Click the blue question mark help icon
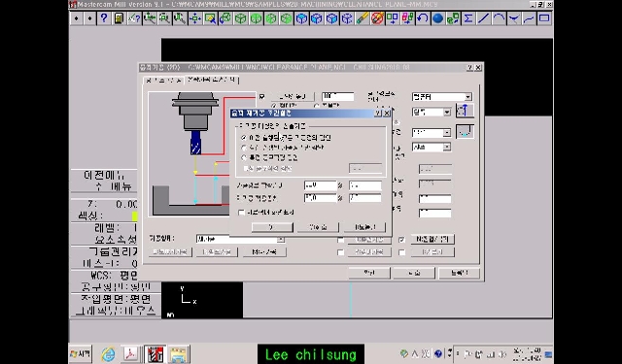This screenshot has height=364, width=622. [x=104, y=18]
